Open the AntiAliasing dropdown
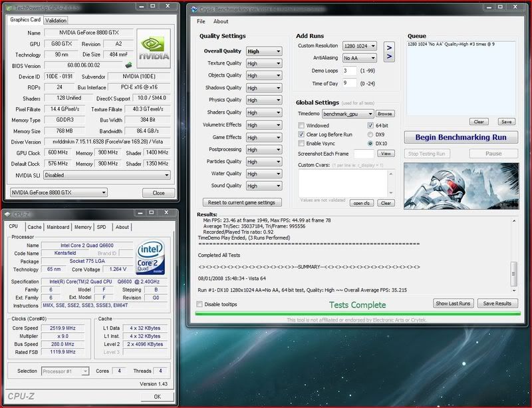 [360, 58]
